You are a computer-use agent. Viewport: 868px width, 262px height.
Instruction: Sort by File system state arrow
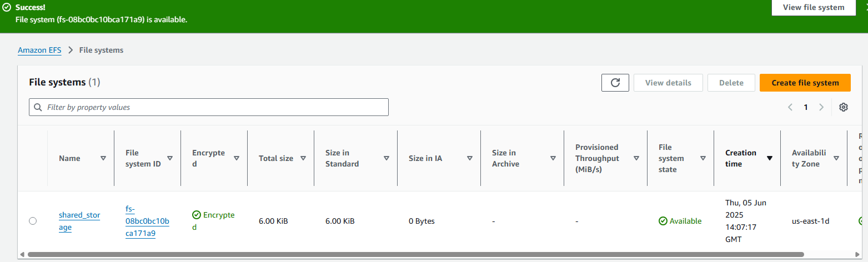(x=703, y=158)
